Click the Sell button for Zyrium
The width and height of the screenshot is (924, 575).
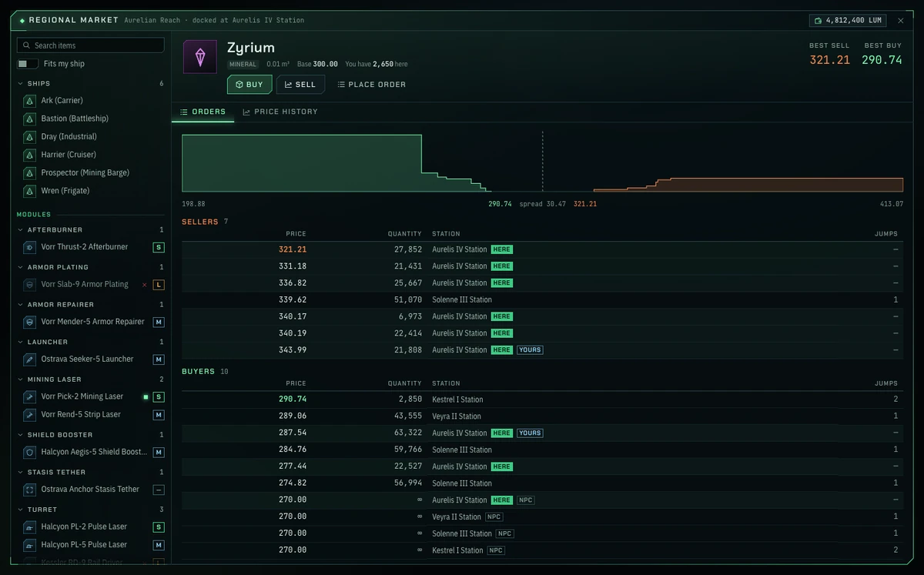tap(300, 85)
